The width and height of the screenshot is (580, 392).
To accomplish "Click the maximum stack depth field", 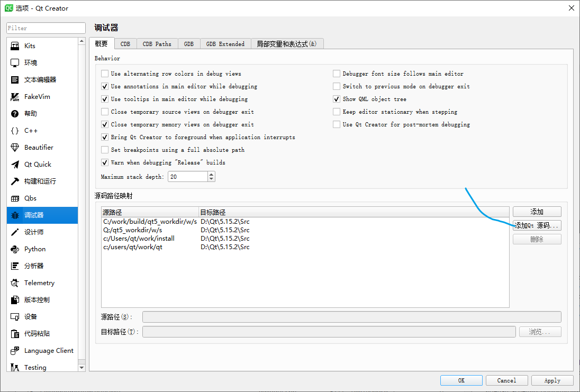I will coord(188,177).
